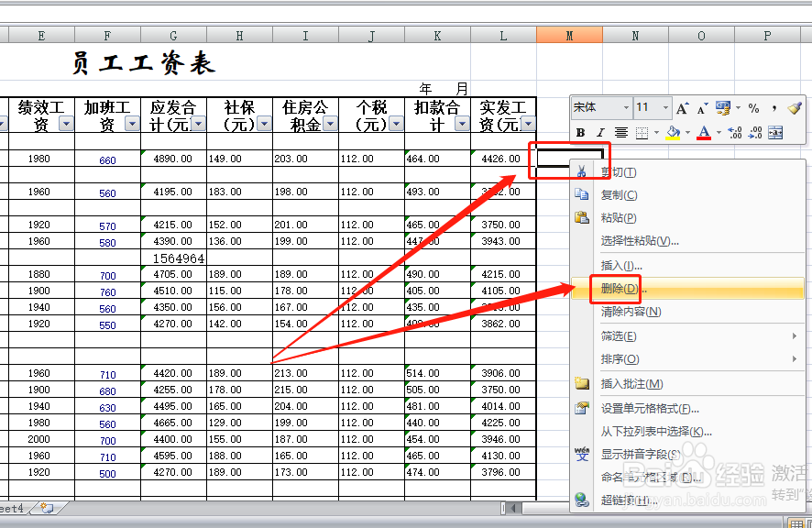
Task: Click the merge and center icon
Action: [776, 131]
